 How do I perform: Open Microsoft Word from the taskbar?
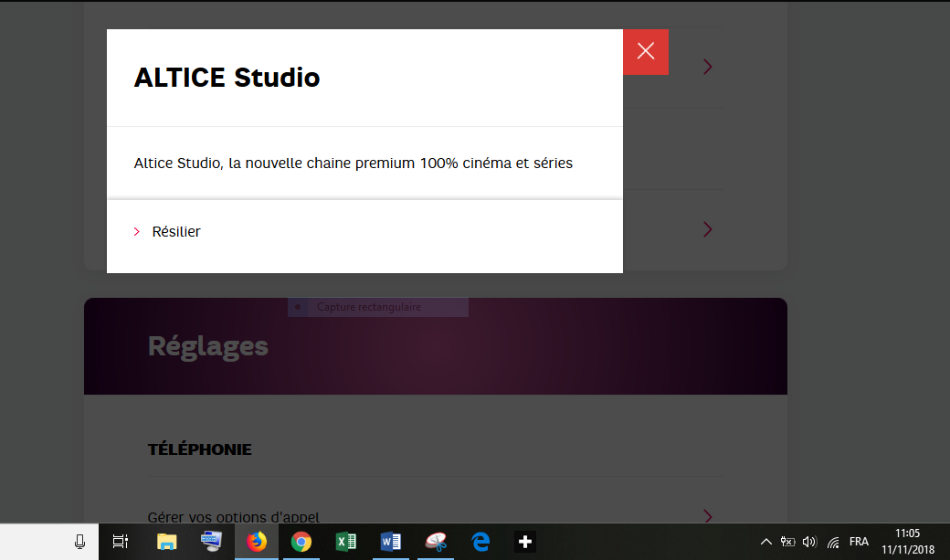coord(390,541)
